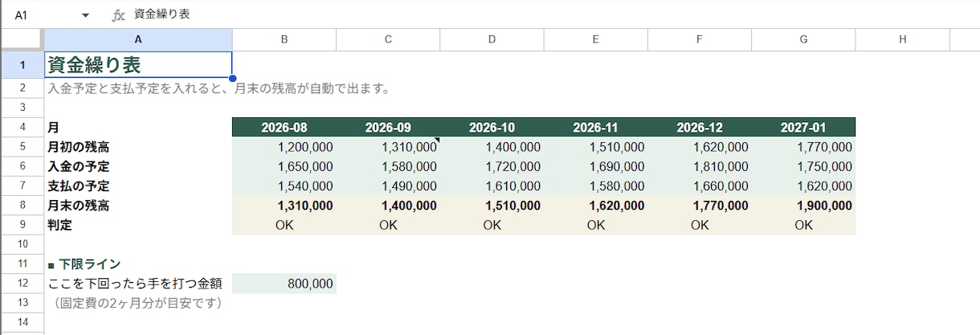Click the title cell 資金繰り表
980x335 pixels.
[138, 64]
